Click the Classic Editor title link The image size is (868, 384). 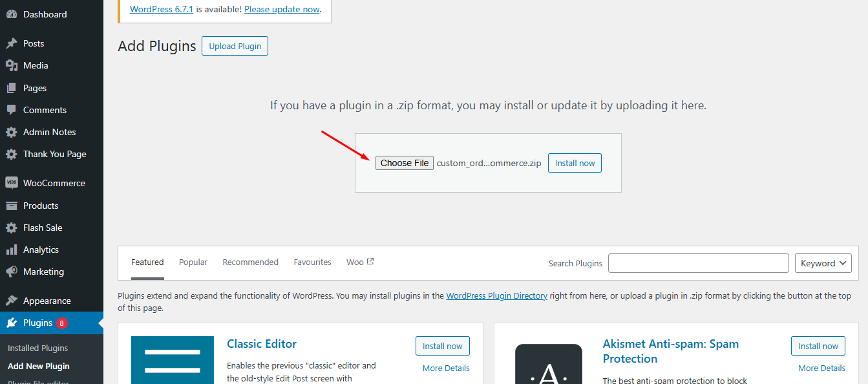262,344
